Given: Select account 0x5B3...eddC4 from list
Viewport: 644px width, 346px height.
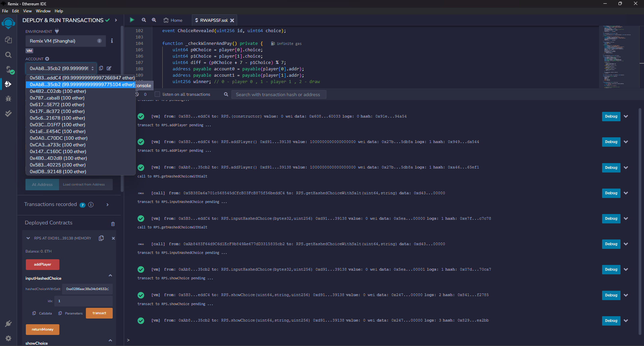Looking at the screenshot, I should pyautogui.click(x=80, y=78).
